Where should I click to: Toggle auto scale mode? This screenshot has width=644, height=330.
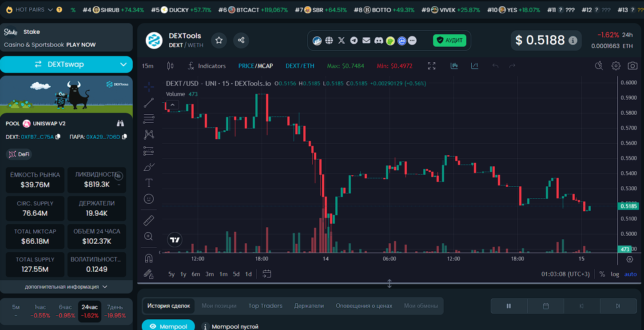coord(631,274)
